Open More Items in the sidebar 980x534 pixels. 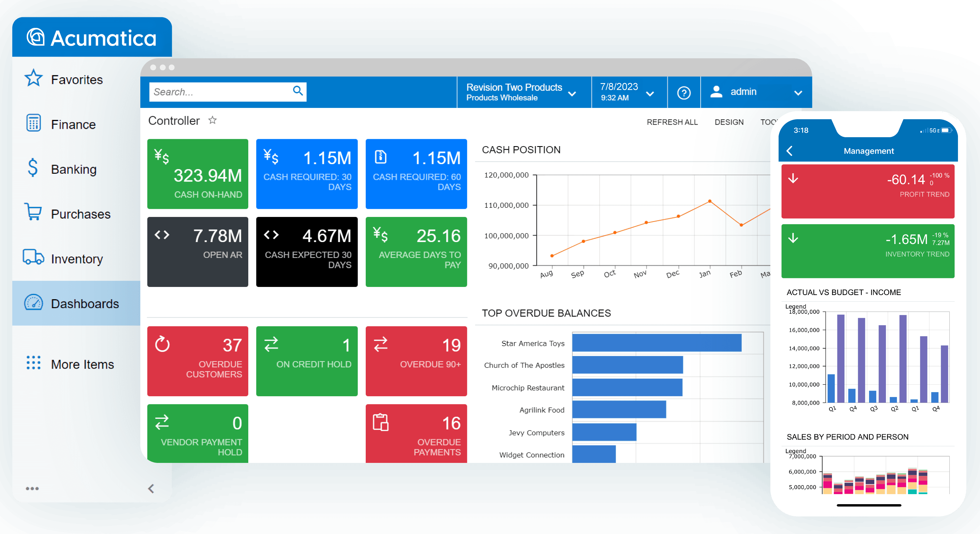76,364
